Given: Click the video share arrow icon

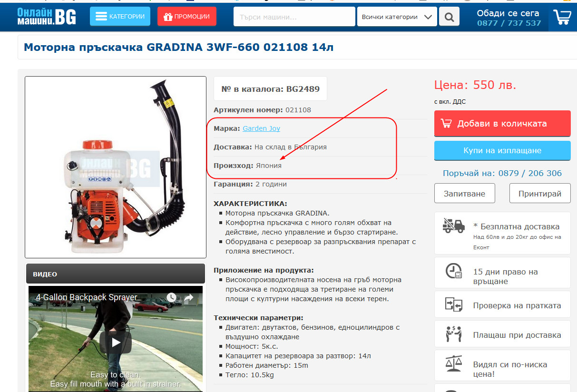Looking at the screenshot, I should (x=189, y=298).
